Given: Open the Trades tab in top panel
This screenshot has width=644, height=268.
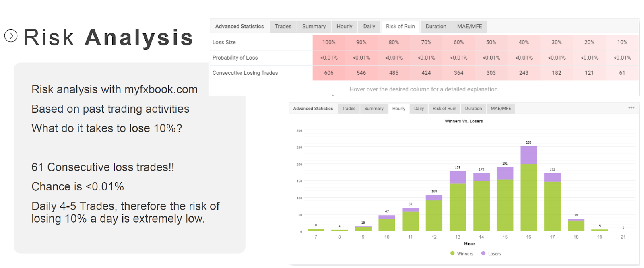Looking at the screenshot, I should [283, 26].
